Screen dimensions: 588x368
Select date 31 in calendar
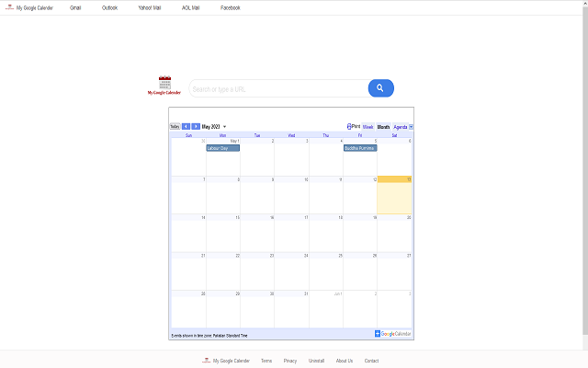(x=306, y=293)
